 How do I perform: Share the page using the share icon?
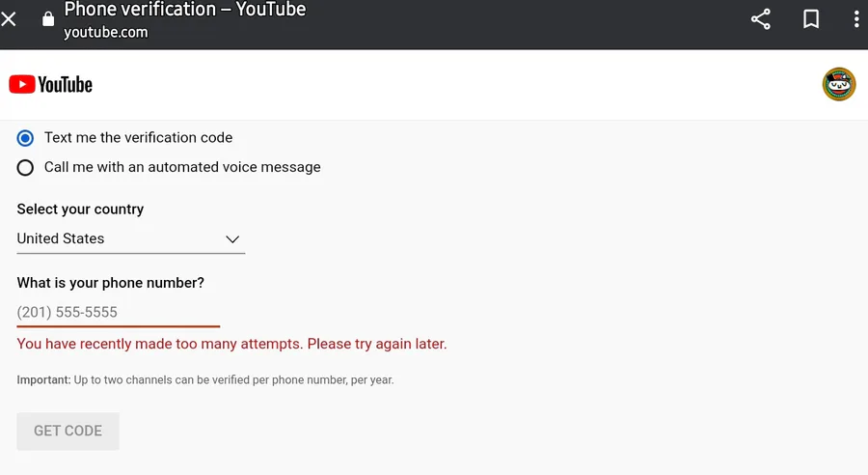click(x=761, y=19)
